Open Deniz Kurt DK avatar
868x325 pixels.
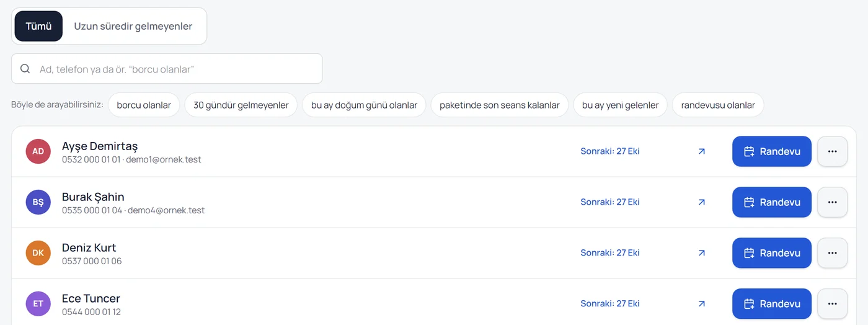(38, 253)
